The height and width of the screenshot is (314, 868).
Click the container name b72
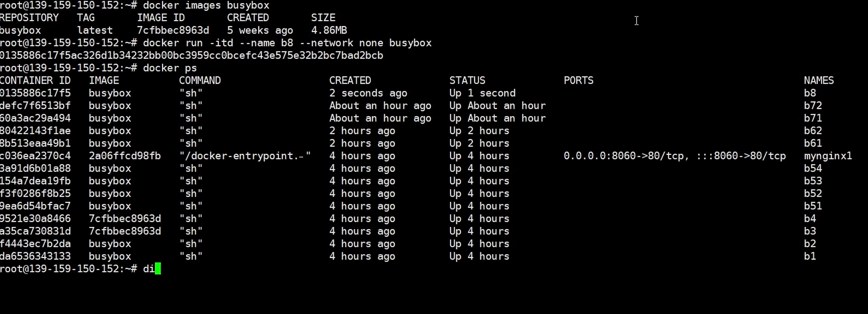pyautogui.click(x=813, y=106)
